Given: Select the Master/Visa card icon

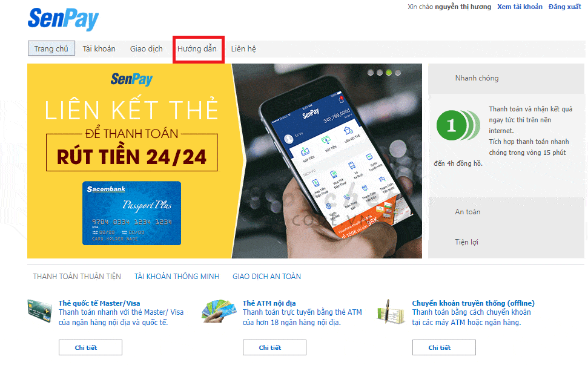Looking at the screenshot, I should tap(40, 311).
